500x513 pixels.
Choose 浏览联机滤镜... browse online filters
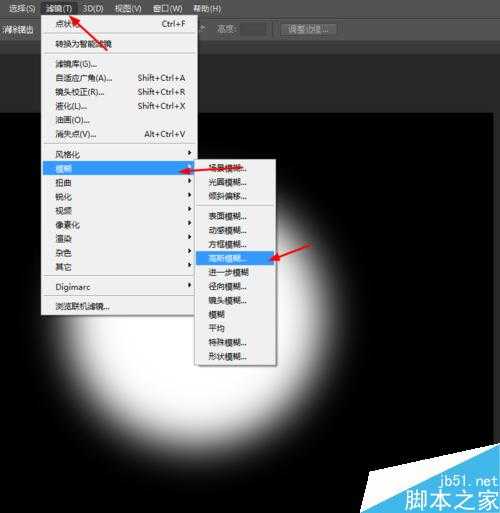click(x=119, y=306)
